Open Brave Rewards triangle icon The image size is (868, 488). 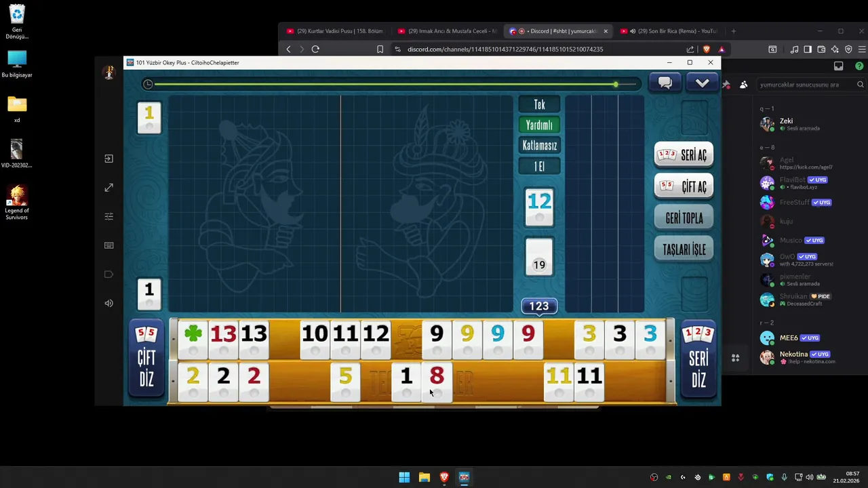[x=721, y=49]
